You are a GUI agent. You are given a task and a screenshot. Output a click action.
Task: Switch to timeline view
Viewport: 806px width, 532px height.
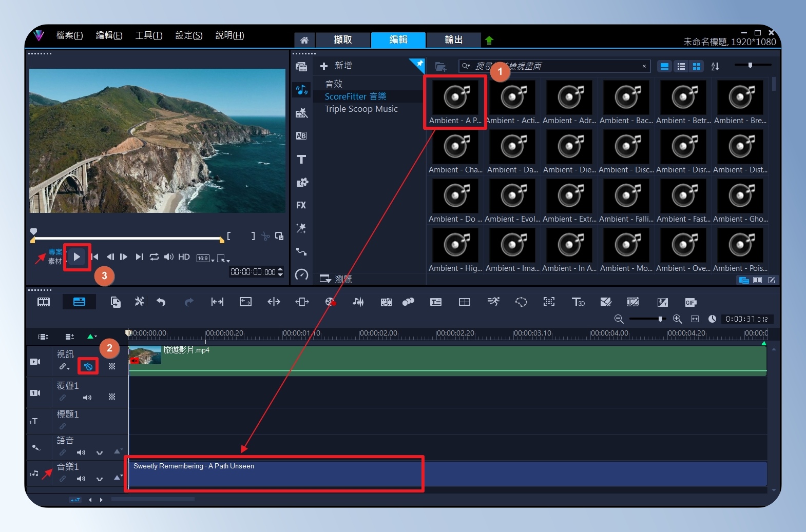tap(79, 302)
